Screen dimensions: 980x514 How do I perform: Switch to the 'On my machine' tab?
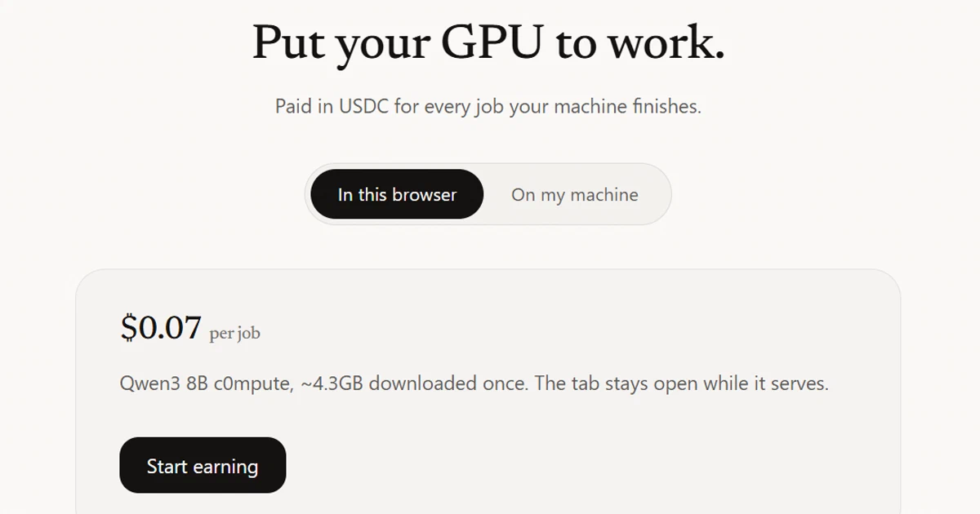point(575,194)
